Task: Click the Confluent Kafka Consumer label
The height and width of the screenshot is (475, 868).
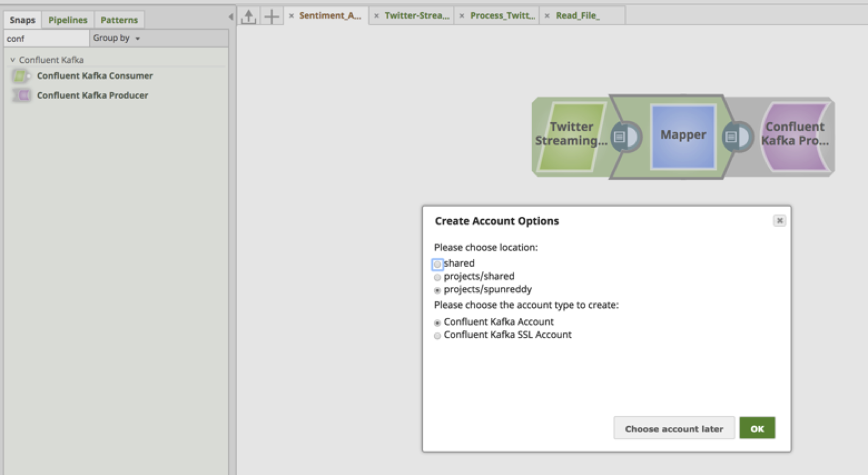Action: point(95,76)
